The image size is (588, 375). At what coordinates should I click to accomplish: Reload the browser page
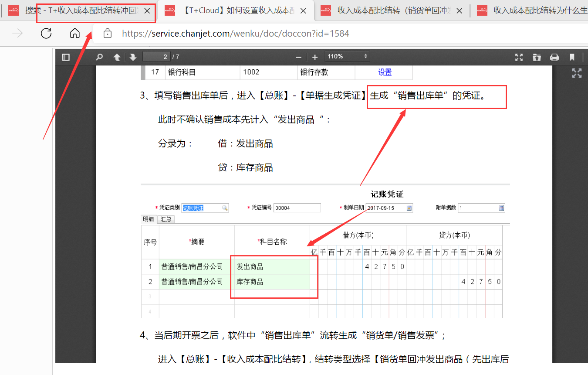[x=46, y=33]
